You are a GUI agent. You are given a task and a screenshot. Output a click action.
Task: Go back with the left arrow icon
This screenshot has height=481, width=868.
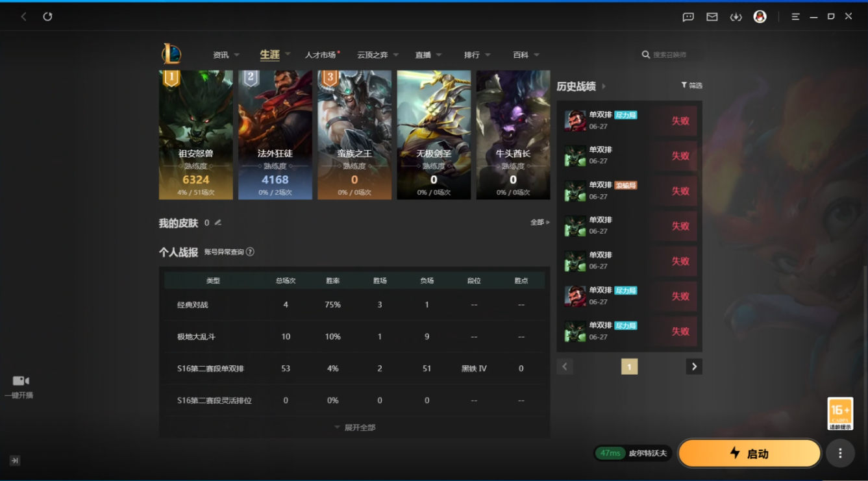coord(24,17)
